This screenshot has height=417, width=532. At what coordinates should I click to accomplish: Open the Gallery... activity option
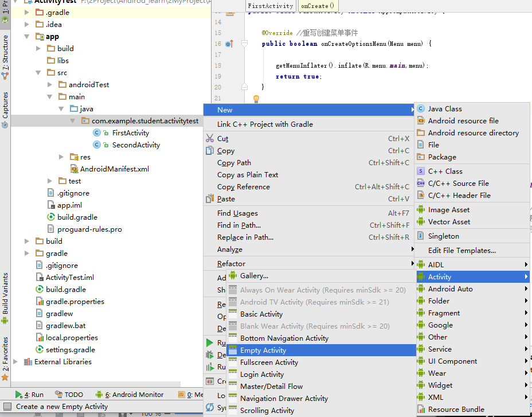(254, 276)
